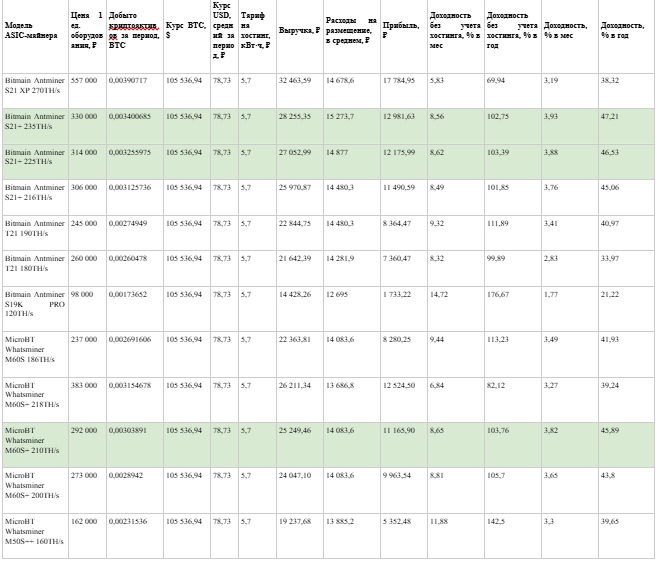Select profit cell '11 490,59'
This screenshot has height=563, width=659.
click(x=403, y=198)
